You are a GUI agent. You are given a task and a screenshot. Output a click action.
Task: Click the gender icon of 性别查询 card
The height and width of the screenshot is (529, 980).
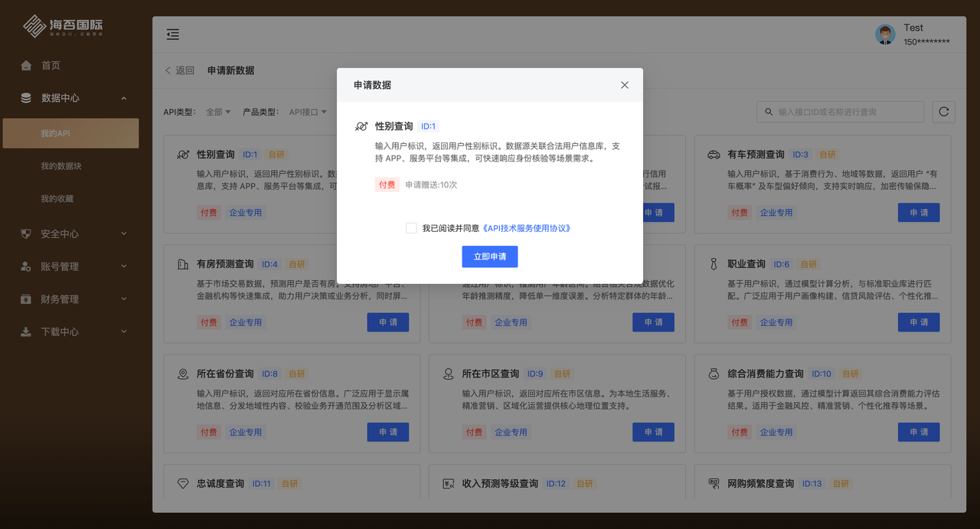[x=183, y=155]
